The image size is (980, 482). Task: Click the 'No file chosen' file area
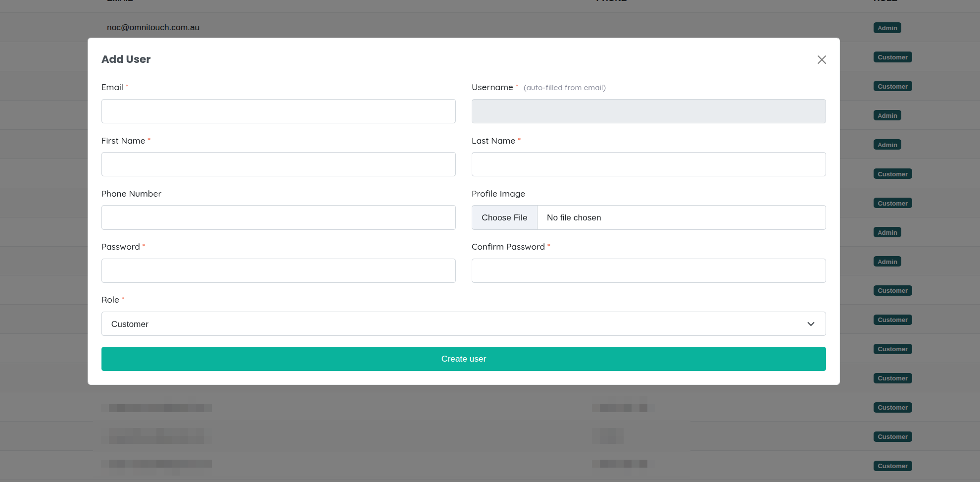[681, 217]
